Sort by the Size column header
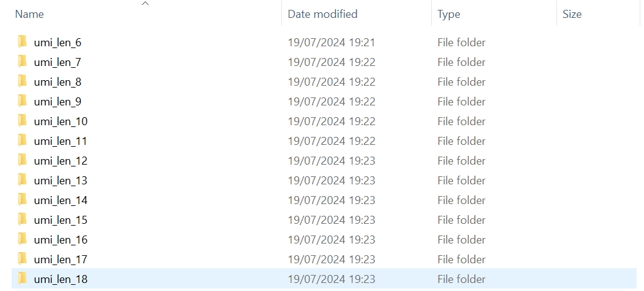The image size is (644, 291). pyautogui.click(x=572, y=14)
